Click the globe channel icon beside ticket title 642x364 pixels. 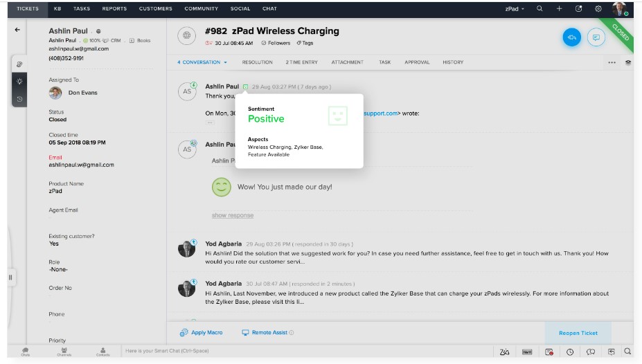pos(186,35)
